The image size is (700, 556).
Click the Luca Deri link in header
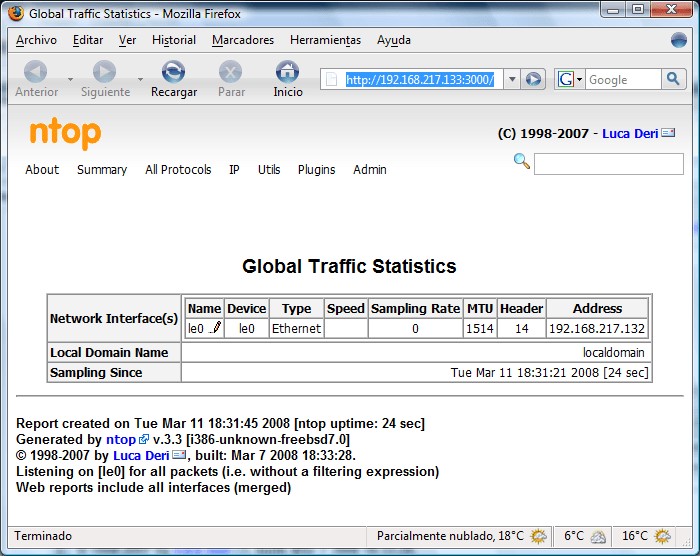pyautogui.click(x=629, y=133)
